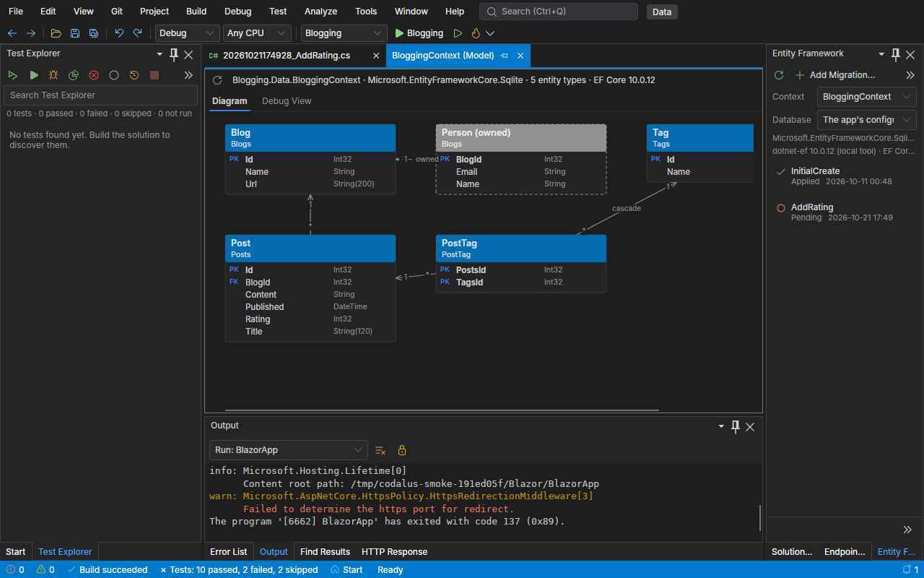Toggle pin on the Test Explorer panel
The height and width of the screenshot is (578, 924).
coord(174,54)
